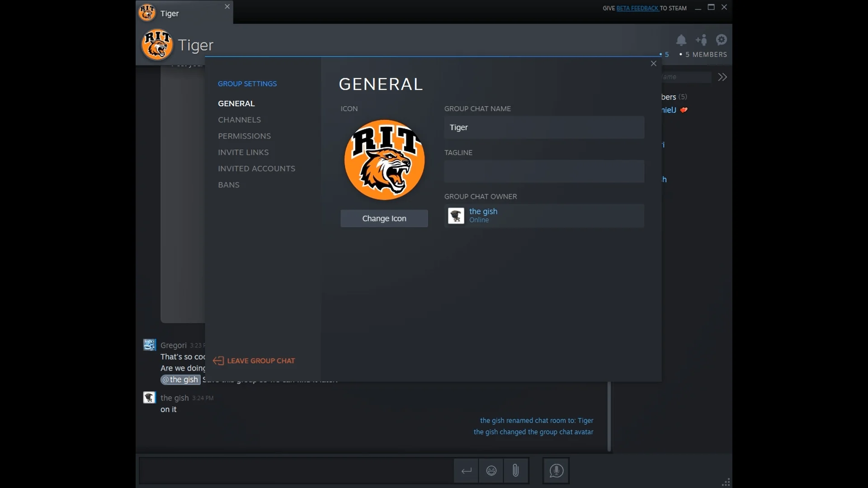Open the emoticon picker
Image resolution: width=868 pixels, height=488 pixels.
(x=491, y=471)
